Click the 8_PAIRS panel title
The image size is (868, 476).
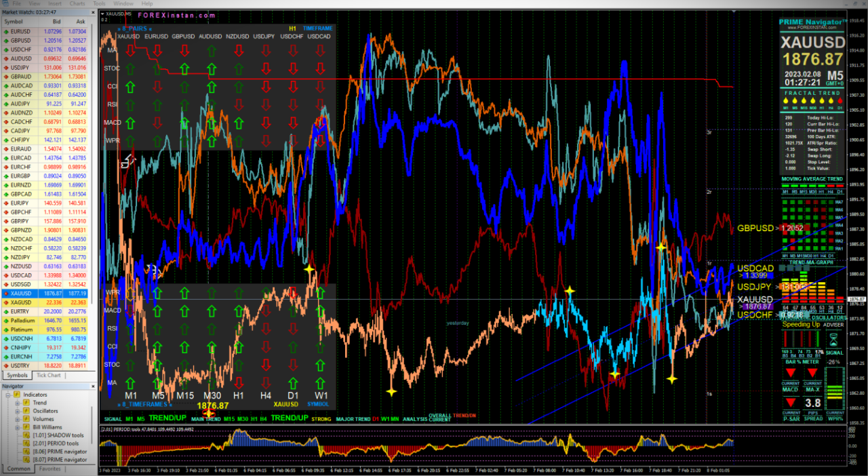coord(135,28)
